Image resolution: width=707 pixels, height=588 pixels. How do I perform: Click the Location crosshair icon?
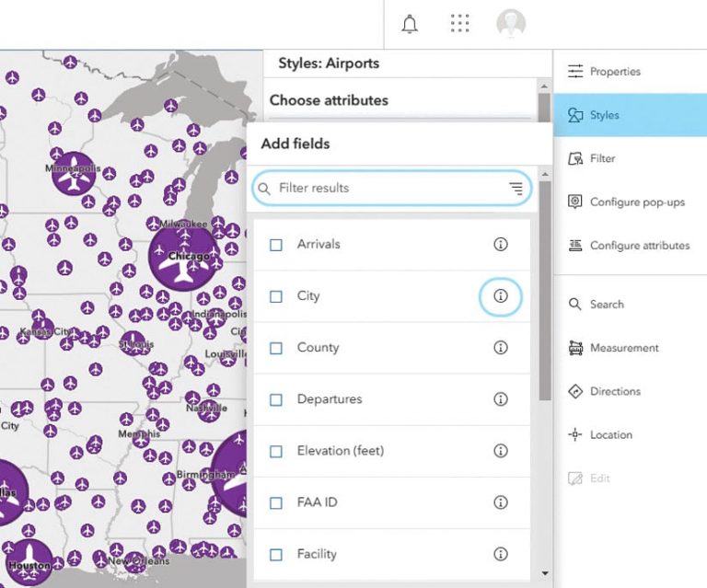point(574,435)
